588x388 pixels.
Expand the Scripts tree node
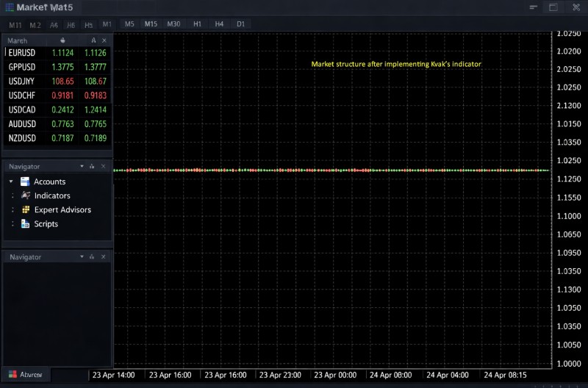click(12, 224)
